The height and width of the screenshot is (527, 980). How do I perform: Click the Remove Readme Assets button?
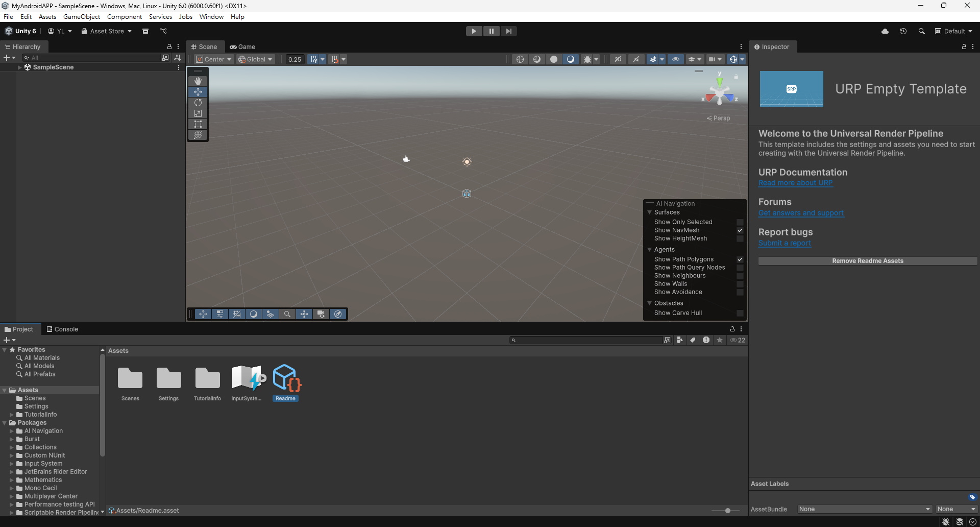867,260
